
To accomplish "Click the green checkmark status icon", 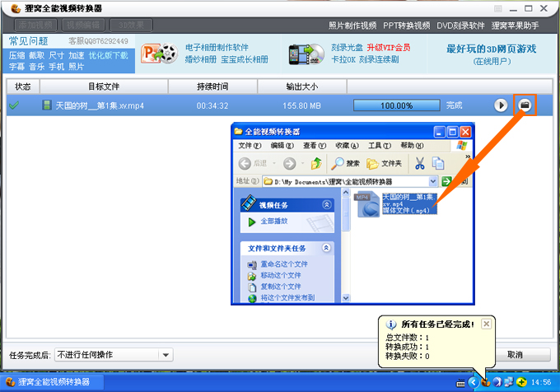I will tap(14, 105).
